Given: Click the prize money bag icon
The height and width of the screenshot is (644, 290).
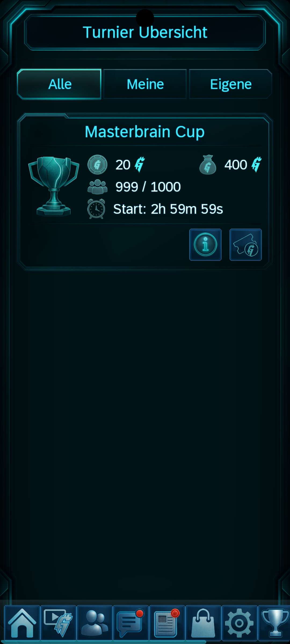Looking at the screenshot, I should point(208,165).
